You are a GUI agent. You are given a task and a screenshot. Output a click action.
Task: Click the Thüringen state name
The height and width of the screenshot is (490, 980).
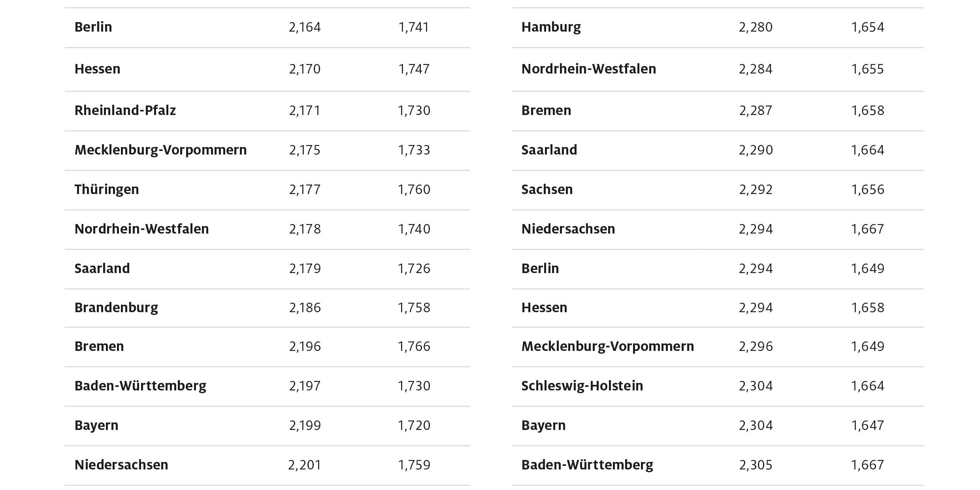pyautogui.click(x=107, y=190)
